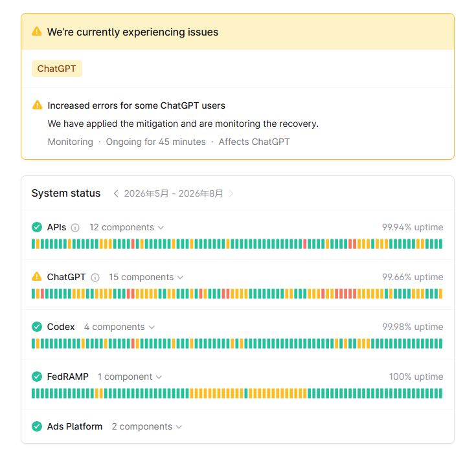Go to next date range with right chevron
Screen dimensions: 476x449
point(231,193)
